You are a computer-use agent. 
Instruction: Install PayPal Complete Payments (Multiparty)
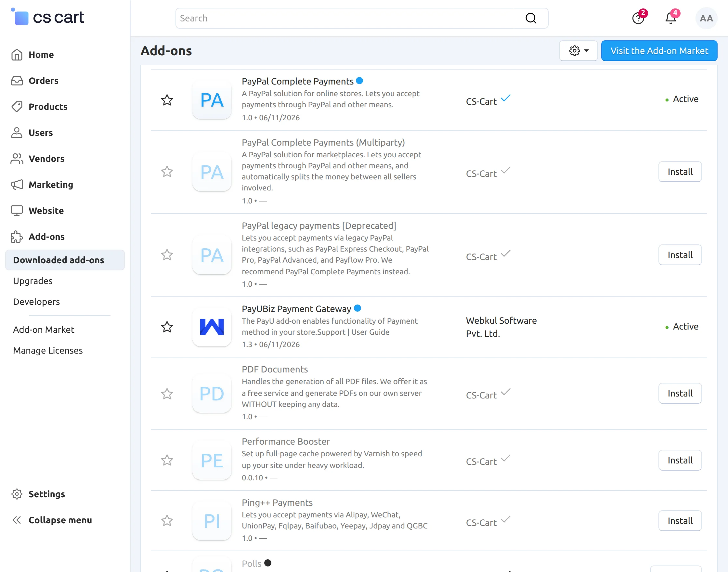click(680, 172)
